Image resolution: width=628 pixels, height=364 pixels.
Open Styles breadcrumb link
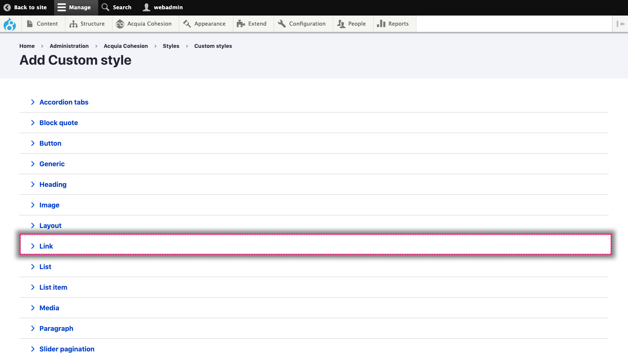click(x=171, y=46)
